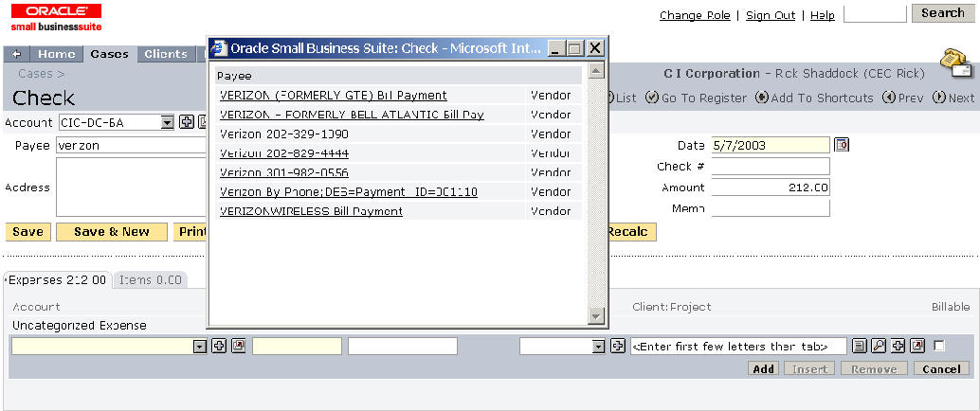Click the Amount field showing 212.00

tap(771, 188)
